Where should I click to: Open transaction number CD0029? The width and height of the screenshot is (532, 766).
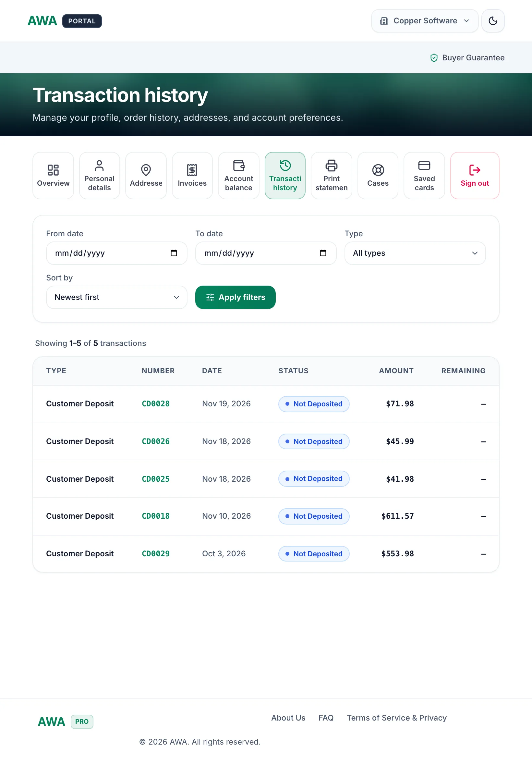156,554
